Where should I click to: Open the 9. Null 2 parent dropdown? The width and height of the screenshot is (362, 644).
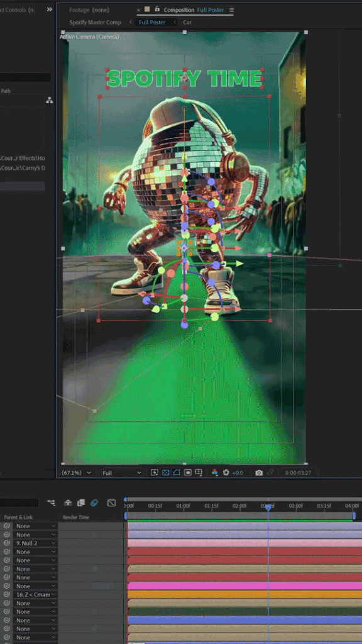[x=35, y=543]
